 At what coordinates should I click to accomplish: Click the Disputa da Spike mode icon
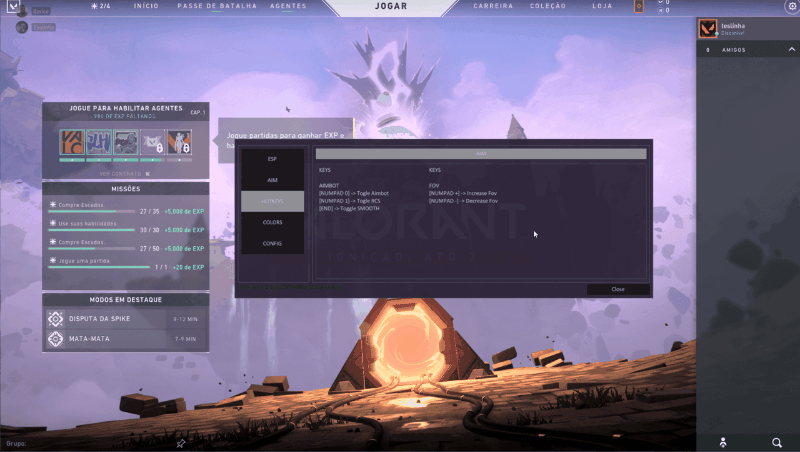click(x=56, y=319)
